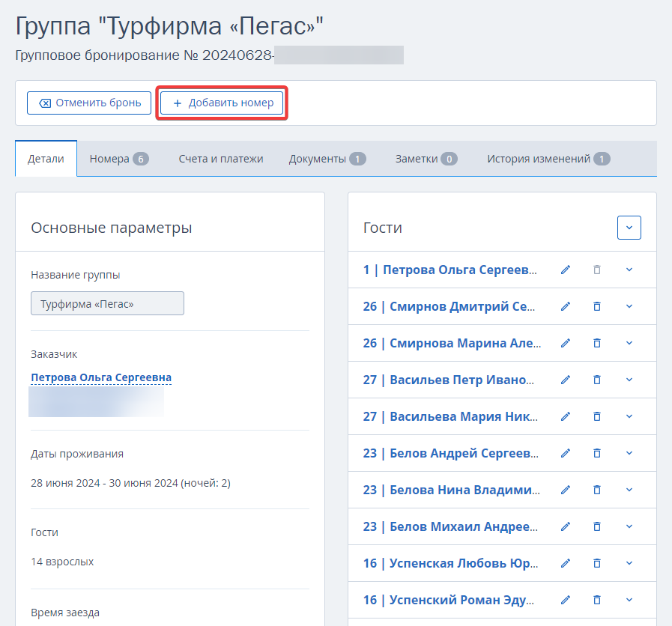Viewport: 672px width, 626px height.
Task: Edit guest Белов Андрей via pencil icon
Action: (x=566, y=453)
